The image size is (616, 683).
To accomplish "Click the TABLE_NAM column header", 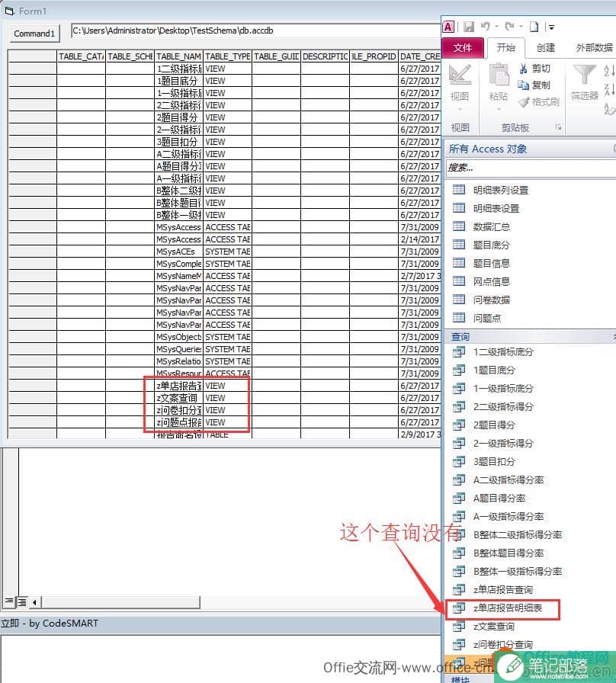I will click(x=178, y=56).
